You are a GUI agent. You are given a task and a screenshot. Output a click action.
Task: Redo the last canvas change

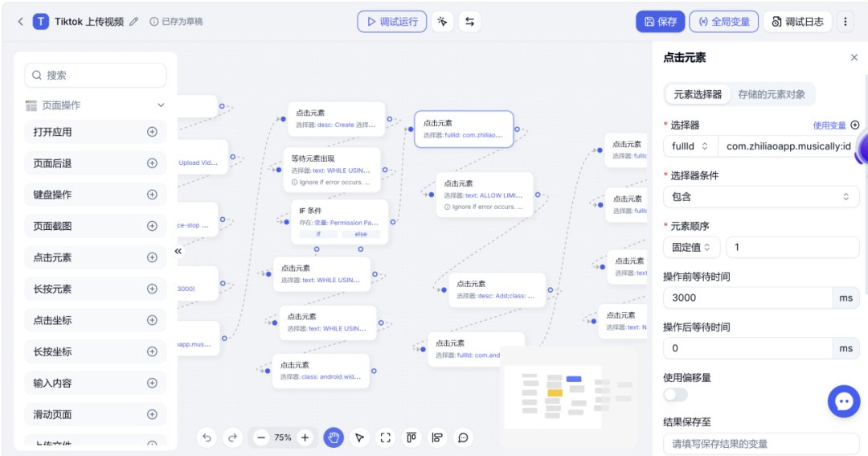(232, 438)
